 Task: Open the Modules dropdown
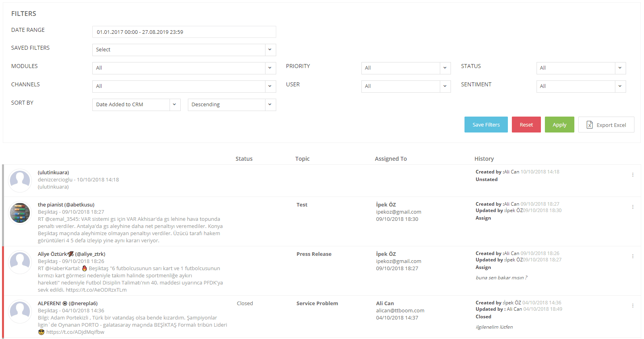pyautogui.click(x=184, y=68)
